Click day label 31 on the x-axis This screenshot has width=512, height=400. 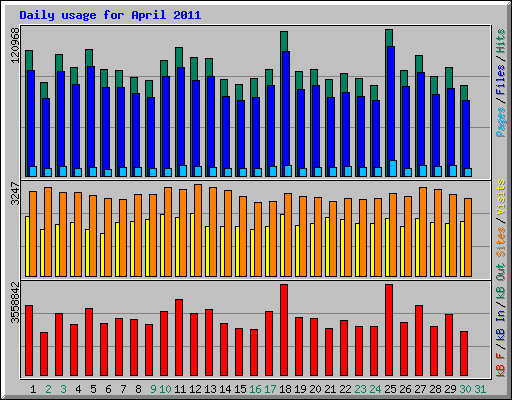(x=480, y=389)
